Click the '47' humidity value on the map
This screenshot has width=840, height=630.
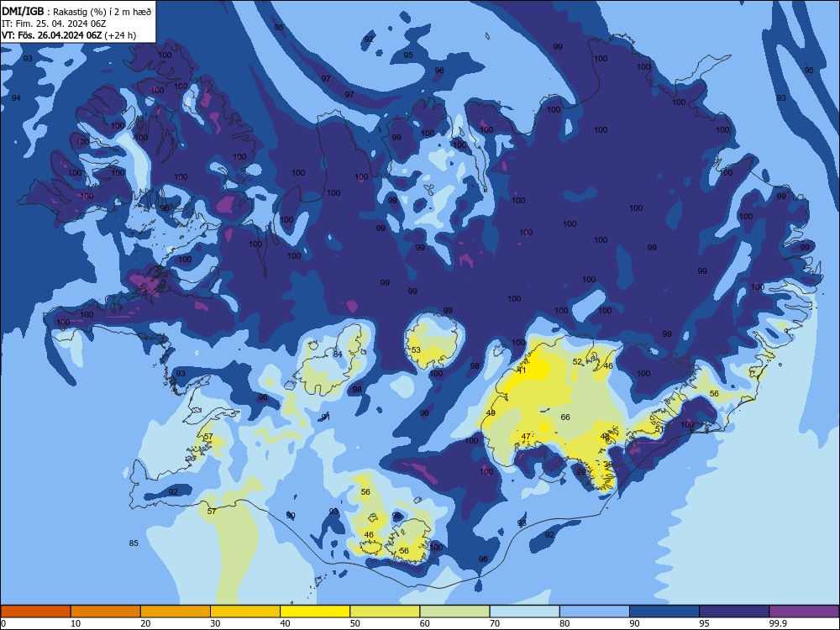[x=526, y=437]
